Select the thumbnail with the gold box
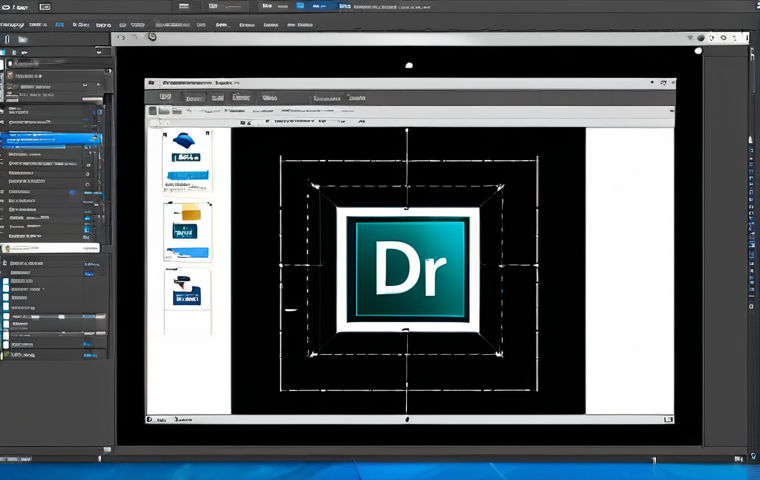Image resolution: width=760 pixels, height=480 pixels. 187,232
